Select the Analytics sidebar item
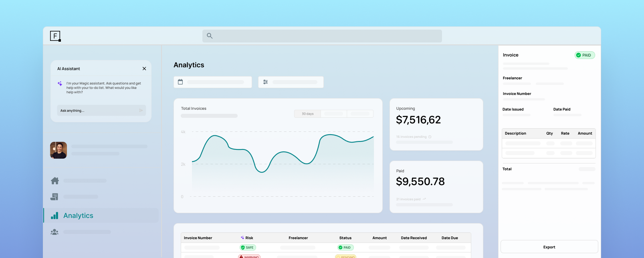The image size is (644, 258). [x=78, y=216]
